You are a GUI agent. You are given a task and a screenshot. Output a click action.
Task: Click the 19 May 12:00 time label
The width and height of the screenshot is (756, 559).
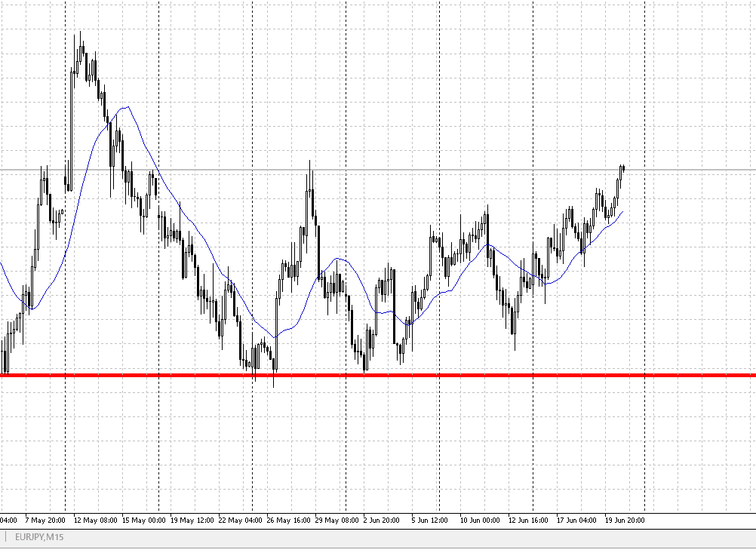[192, 521]
